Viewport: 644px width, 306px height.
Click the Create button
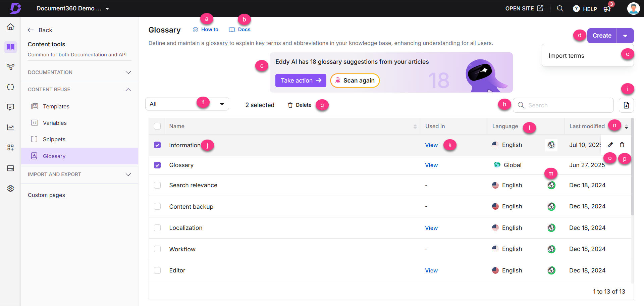(x=602, y=36)
